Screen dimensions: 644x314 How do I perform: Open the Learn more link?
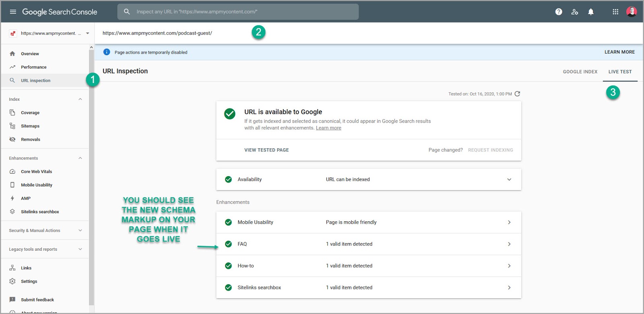[328, 128]
